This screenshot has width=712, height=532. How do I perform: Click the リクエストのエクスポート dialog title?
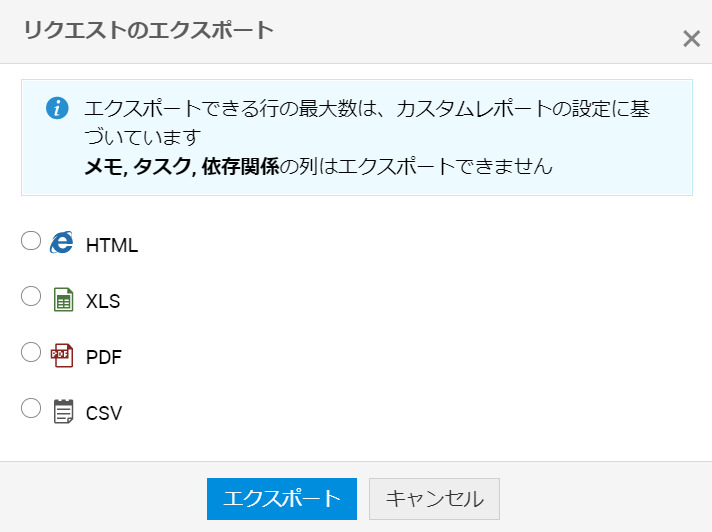pos(148,30)
